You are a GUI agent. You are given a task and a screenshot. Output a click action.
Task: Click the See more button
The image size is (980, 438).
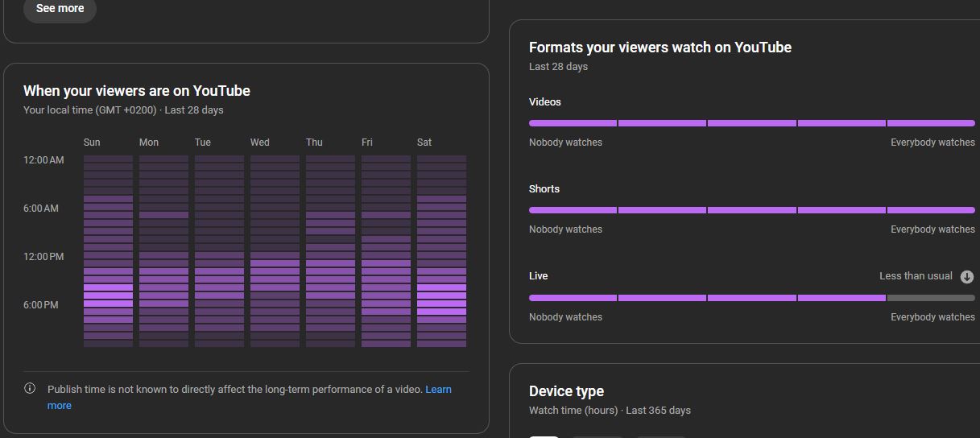coord(60,8)
